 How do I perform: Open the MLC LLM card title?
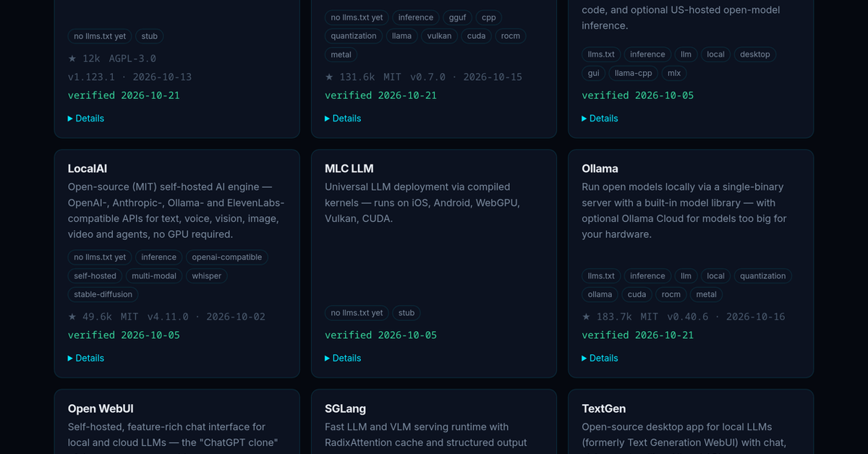pyautogui.click(x=349, y=168)
